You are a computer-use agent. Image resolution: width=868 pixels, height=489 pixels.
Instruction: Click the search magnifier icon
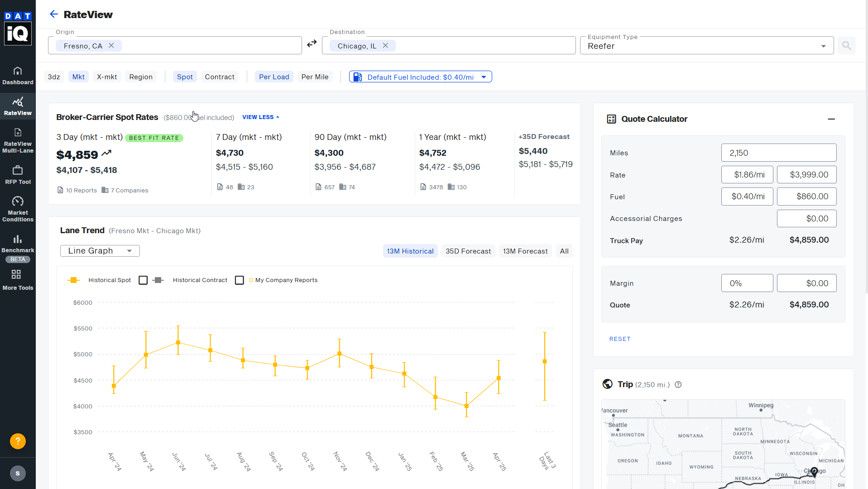pyautogui.click(x=846, y=45)
